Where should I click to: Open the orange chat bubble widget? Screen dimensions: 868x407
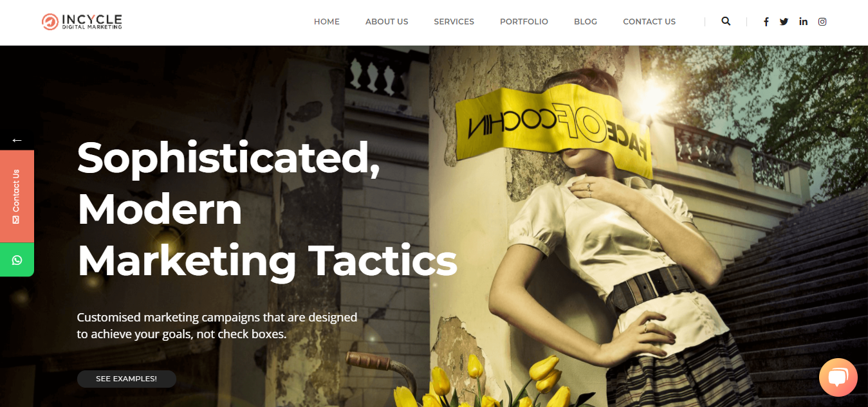pyautogui.click(x=838, y=377)
